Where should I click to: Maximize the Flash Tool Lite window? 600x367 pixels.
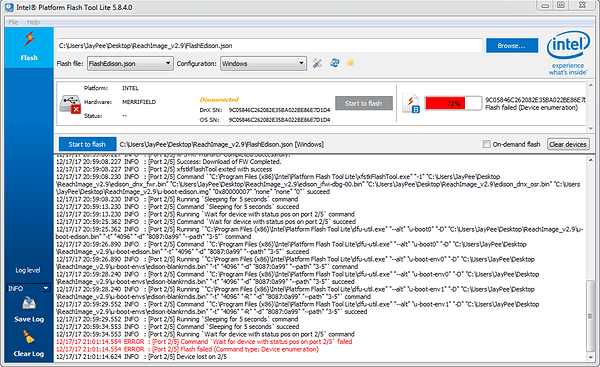561,5
